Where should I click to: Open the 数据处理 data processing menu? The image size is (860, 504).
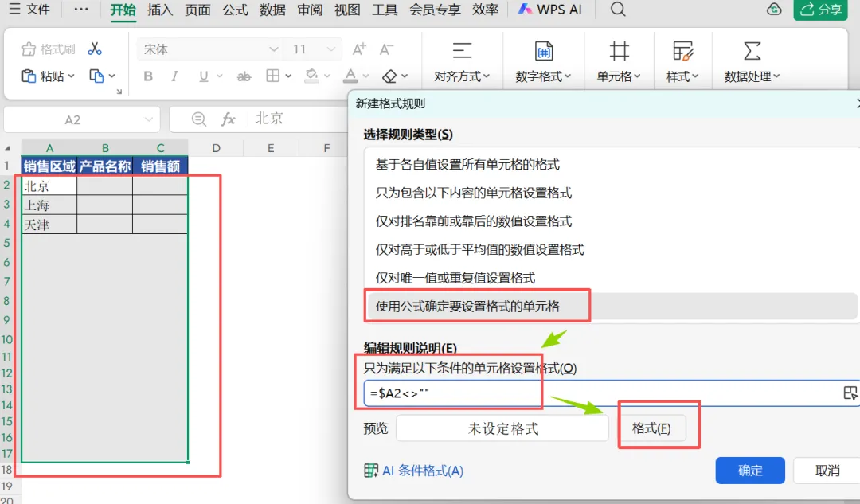pyautogui.click(x=752, y=62)
